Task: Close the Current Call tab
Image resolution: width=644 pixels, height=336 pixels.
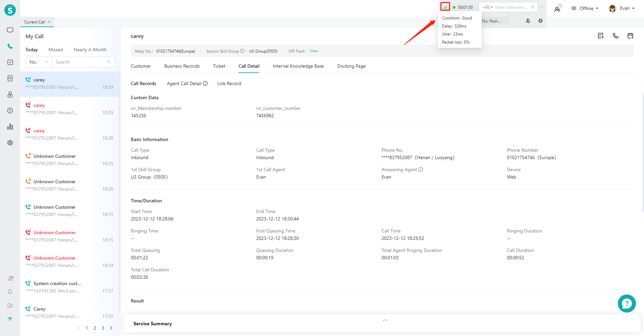Action: pos(49,22)
